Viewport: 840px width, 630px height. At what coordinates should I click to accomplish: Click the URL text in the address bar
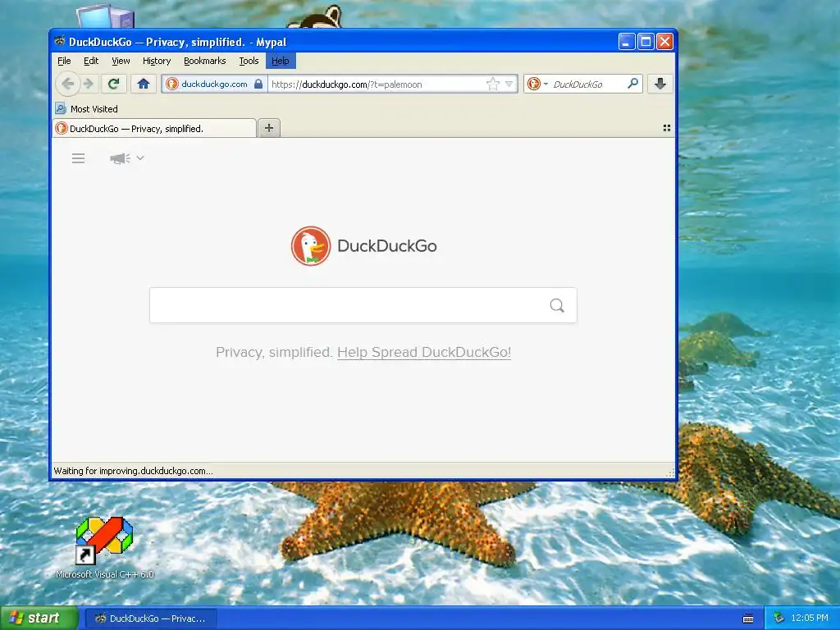(347, 84)
